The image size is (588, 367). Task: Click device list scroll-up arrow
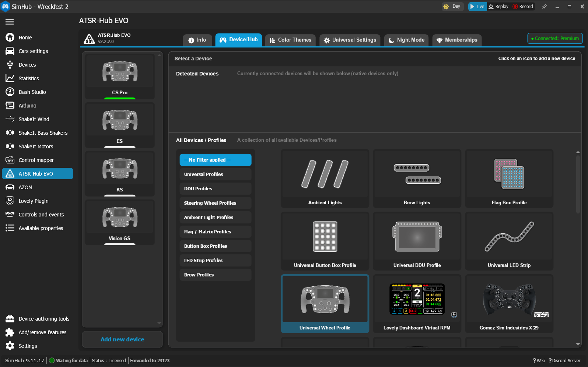pyautogui.click(x=159, y=55)
